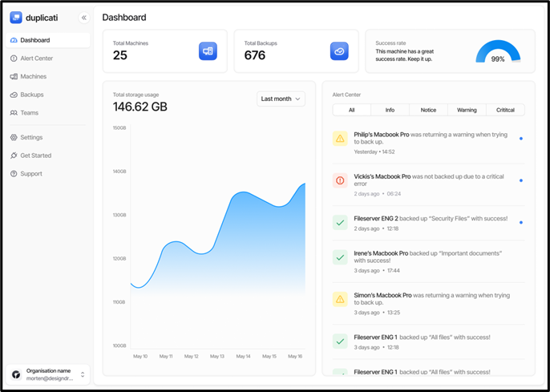Click the Machines icon in sidebar
The height and width of the screenshot is (392, 550).
(x=14, y=76)
